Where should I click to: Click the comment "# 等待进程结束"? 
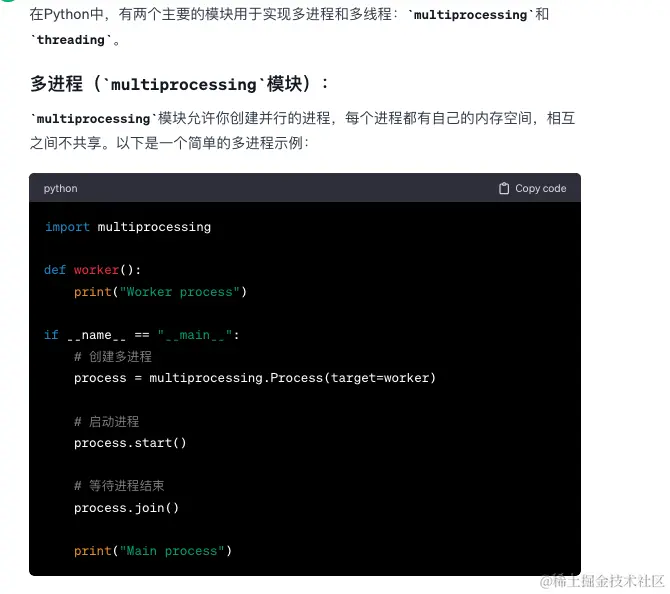[119, 486]
